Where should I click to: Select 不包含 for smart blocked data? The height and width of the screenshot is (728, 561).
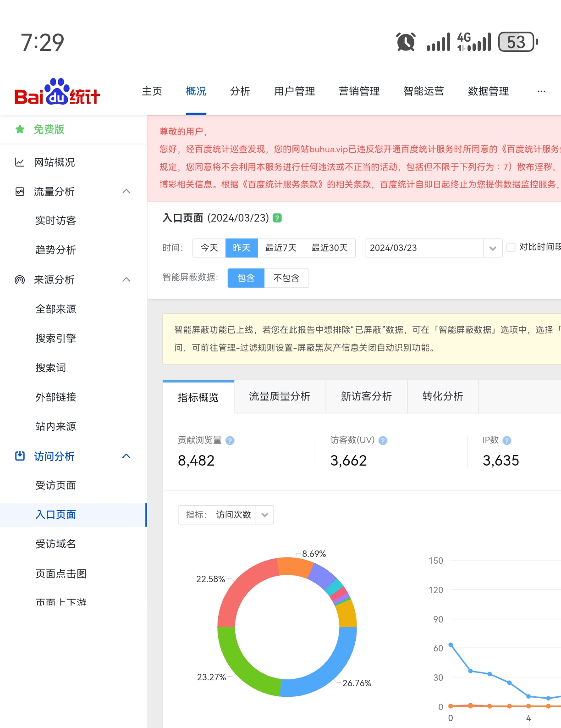[x=286, y=278]
